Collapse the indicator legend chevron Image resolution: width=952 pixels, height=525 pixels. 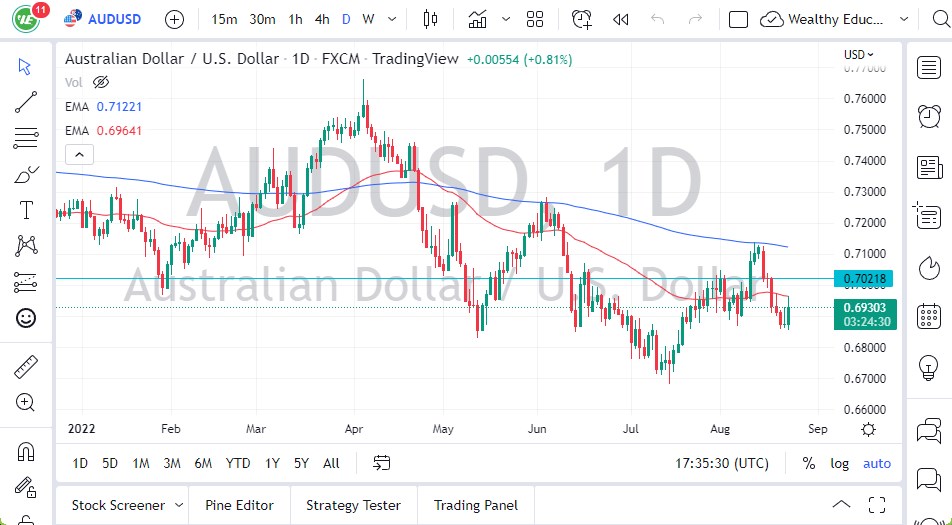tap(79, 154)
